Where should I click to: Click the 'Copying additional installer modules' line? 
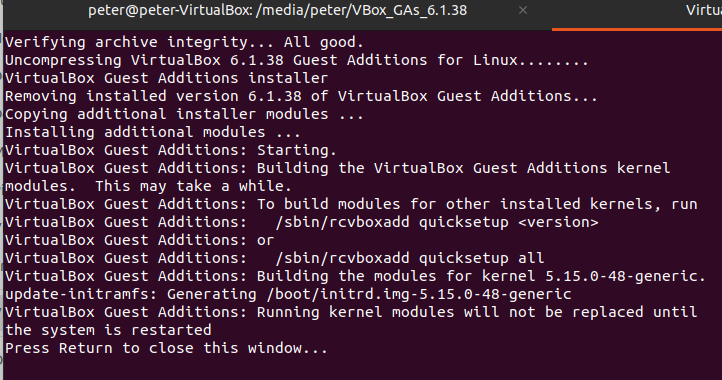click(184, 114)
